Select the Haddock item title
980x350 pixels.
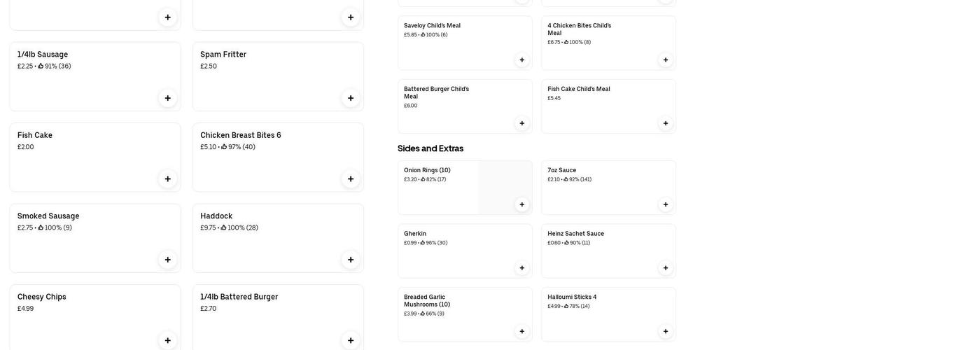pos(216,216)
